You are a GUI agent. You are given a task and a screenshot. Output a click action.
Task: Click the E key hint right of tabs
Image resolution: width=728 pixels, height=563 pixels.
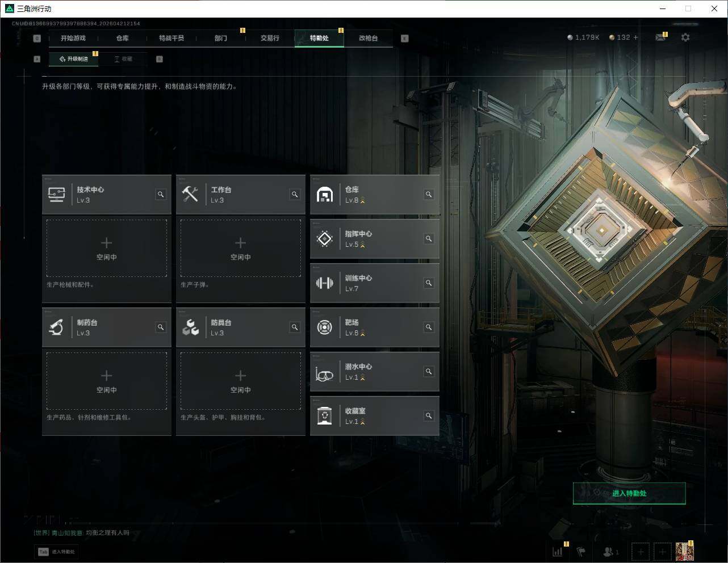click(x=405, y=39)
